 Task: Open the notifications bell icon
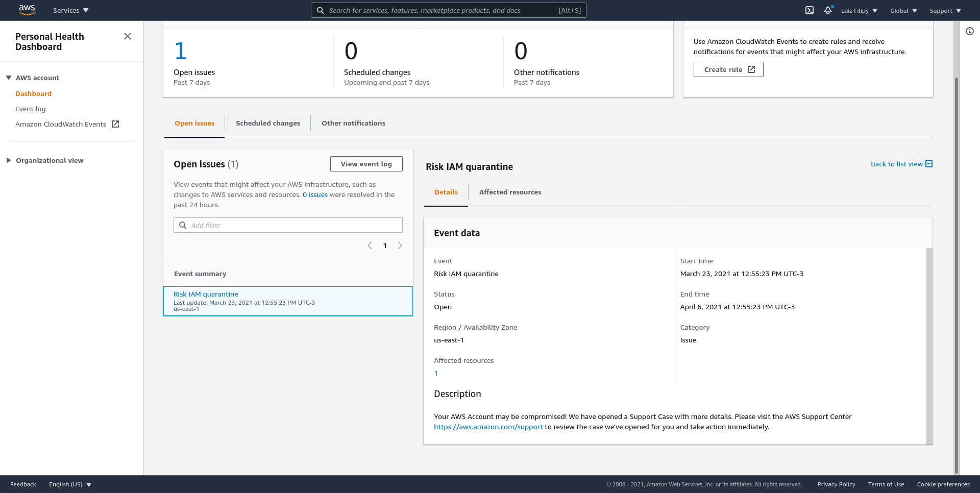pyautogui.click(x=828, y=10)
